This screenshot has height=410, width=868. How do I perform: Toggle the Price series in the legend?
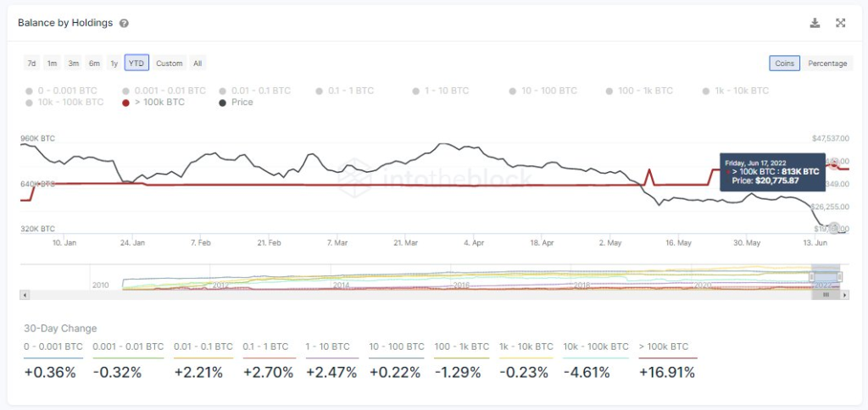[x=236, y=102]
